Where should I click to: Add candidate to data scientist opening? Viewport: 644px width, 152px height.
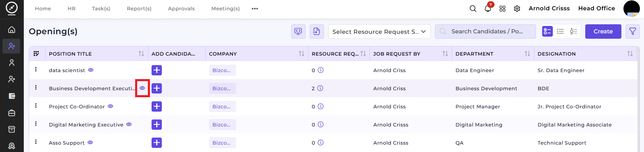pyautogui.click(x=156, y=70)
